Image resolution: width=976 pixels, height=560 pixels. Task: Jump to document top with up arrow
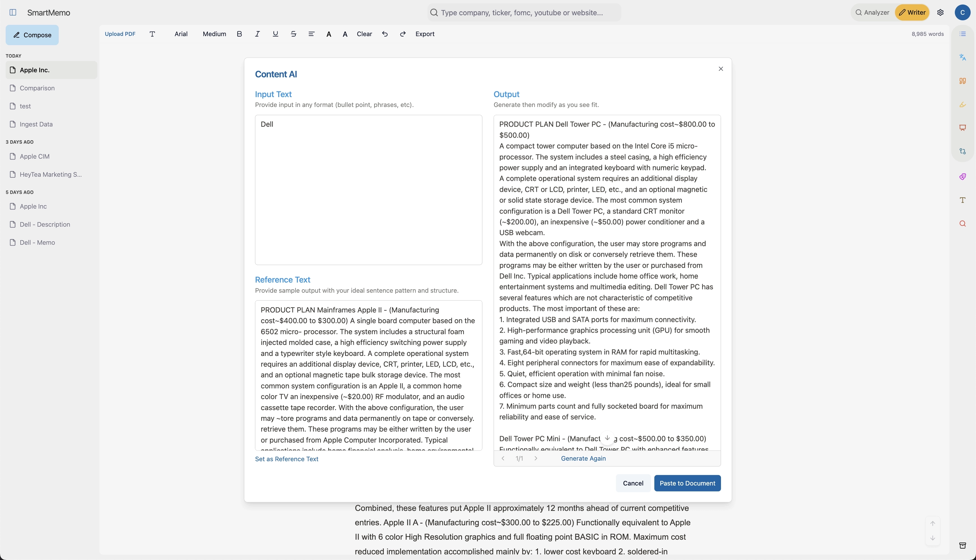coord(933,524)
